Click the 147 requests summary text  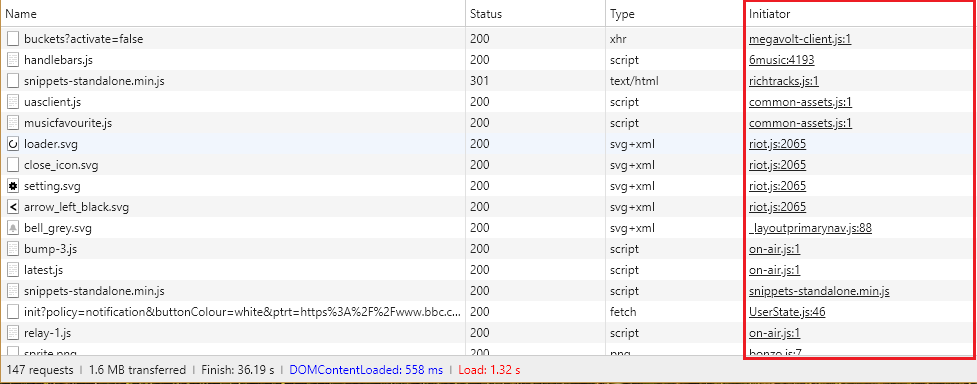click(40, 370)
